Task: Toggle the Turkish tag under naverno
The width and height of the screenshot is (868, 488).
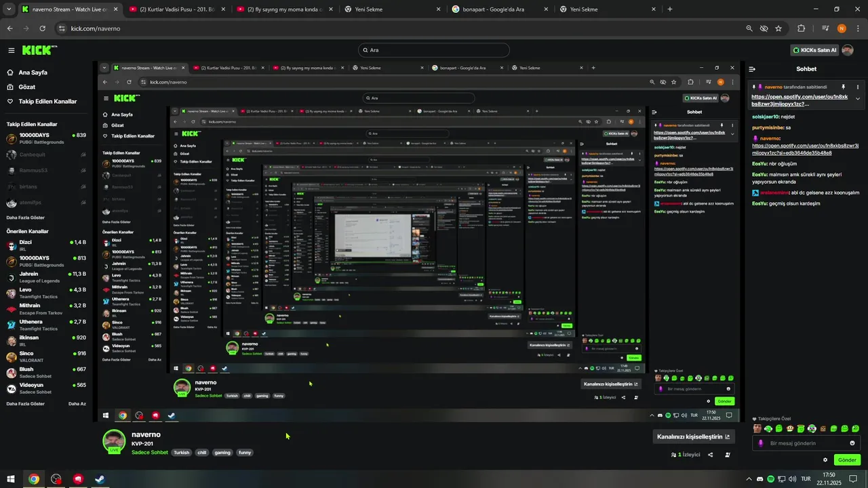Action: click(x=181, y=453)
